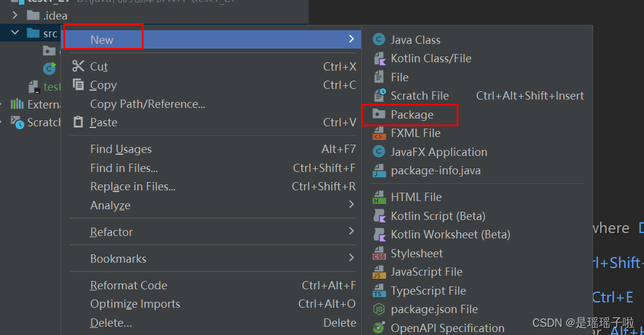644x335 pixels.
Task: Select Reformat Code menu entry
Action: click(x=129, y=286)
